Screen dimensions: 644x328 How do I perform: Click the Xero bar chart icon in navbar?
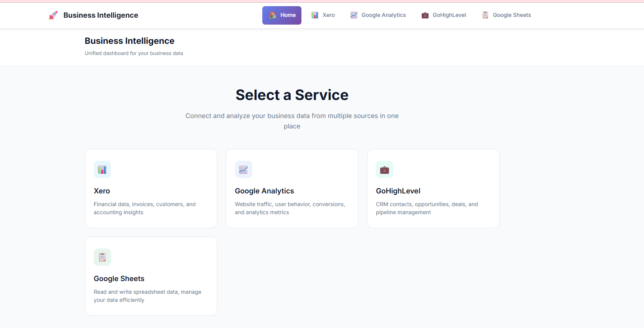tap(315, 15)
